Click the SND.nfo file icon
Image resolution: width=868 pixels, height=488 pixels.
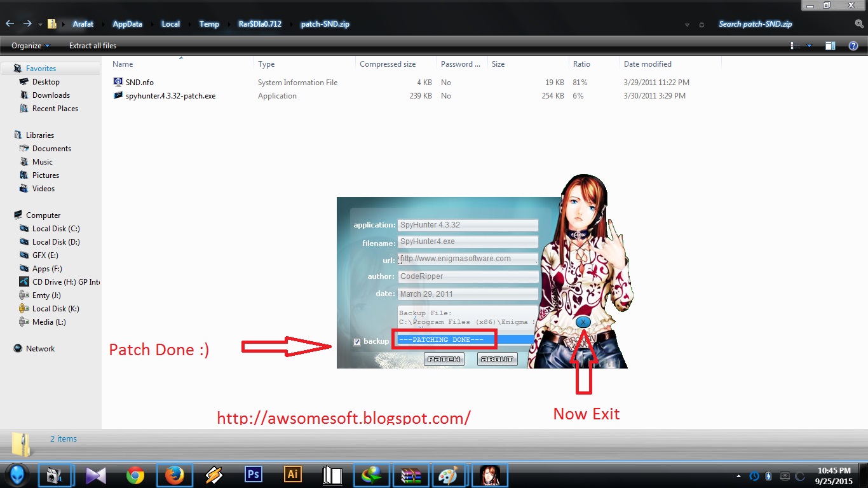[118, 82]
